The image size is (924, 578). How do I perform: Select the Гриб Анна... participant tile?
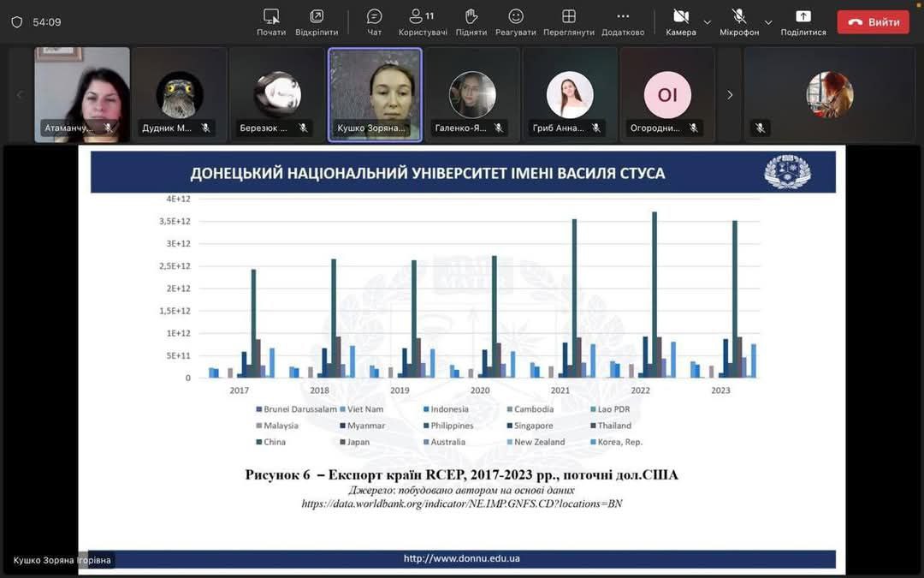coord(570,95)
